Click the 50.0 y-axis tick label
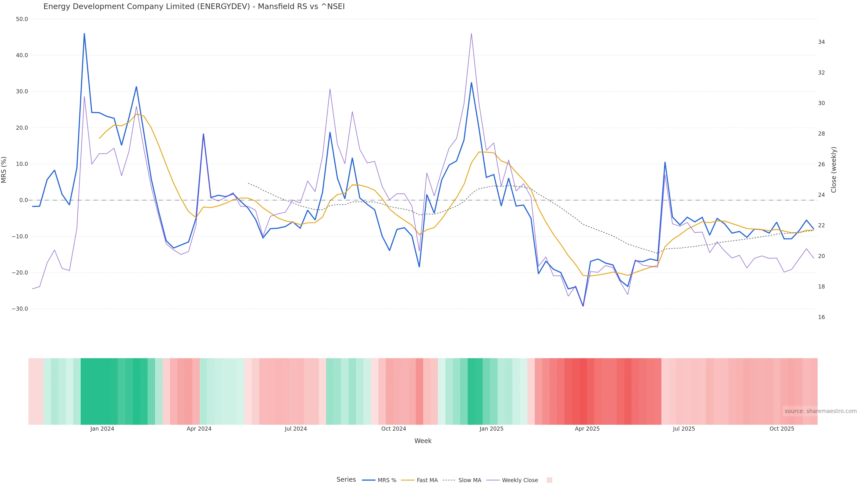The width and height of the screenshot is (868, 488). coord(22,19)
